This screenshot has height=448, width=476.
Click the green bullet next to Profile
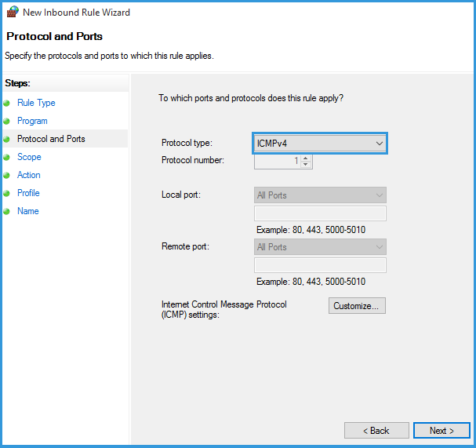[x=7, y=193]
